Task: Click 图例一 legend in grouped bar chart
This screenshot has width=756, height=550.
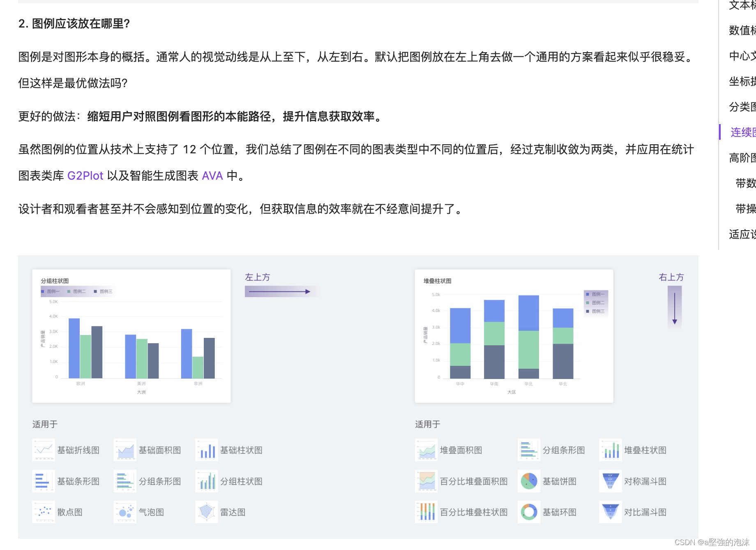Action: [x=51, y=291]
